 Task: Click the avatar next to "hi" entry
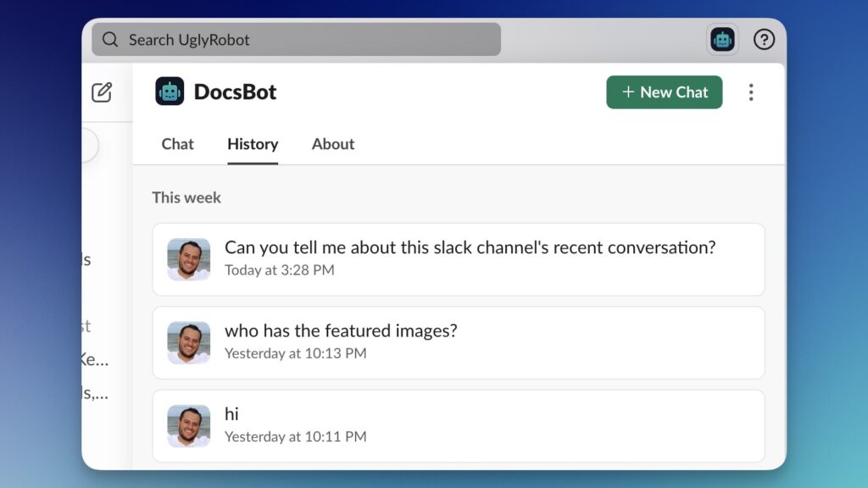tap(189, 425)
